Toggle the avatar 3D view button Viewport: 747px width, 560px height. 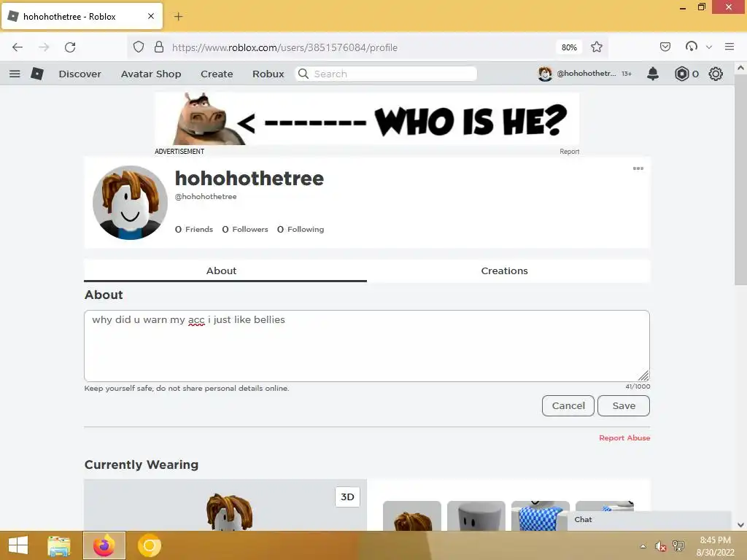(x=347, y=497)
